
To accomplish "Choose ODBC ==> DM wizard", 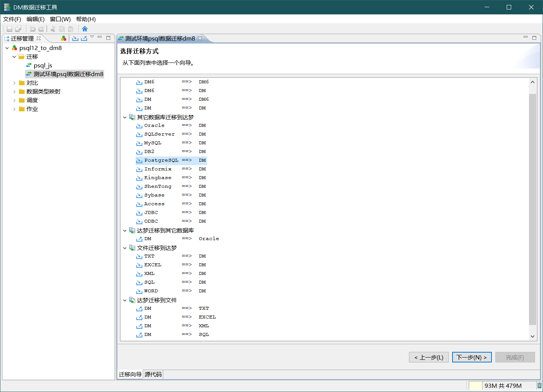I will point(171,221).
